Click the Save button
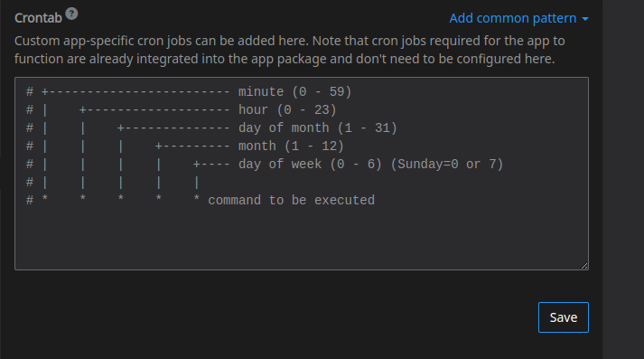This screenshot has height=359, width=644. 563,317
